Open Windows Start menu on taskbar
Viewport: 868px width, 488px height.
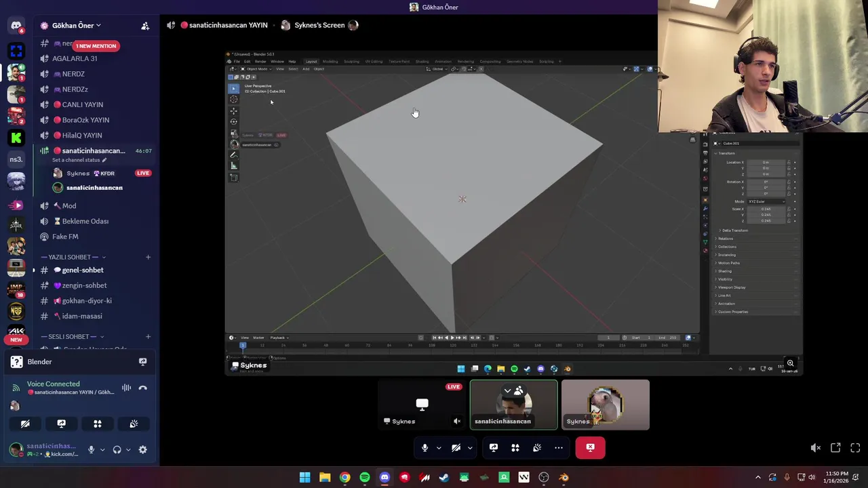305,477
